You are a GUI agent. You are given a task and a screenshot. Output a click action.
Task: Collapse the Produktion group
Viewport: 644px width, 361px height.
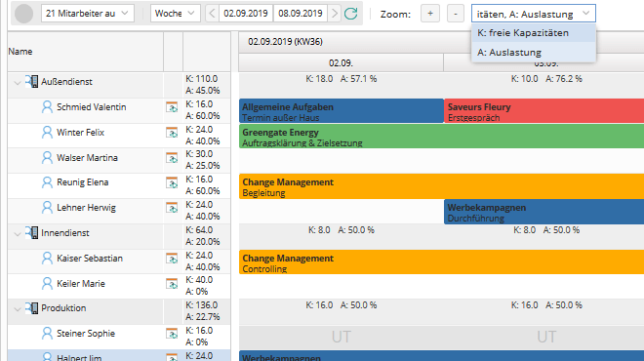click(18, 309)
